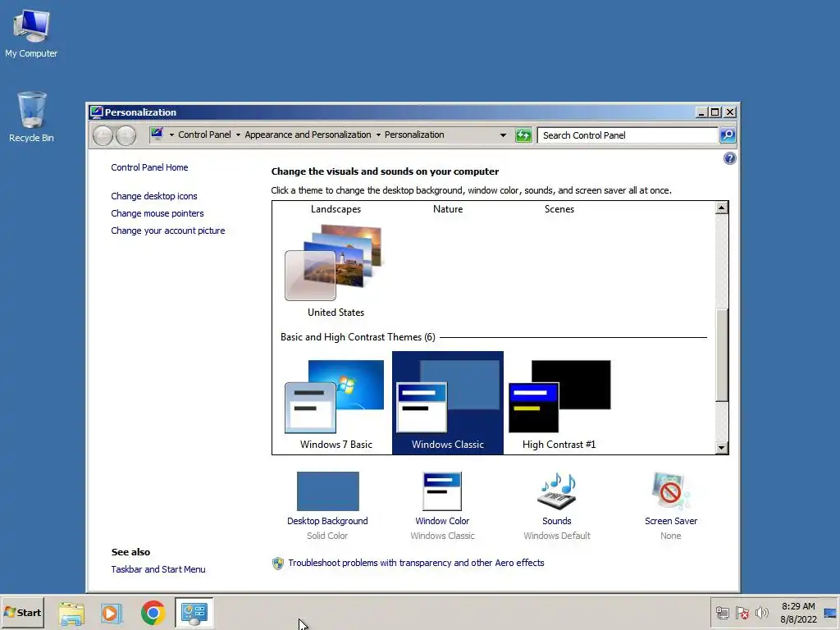The width and height of the screenshot is (840, 630).
Task: Maximize the Personalization window
Action: tap(715, 112)
